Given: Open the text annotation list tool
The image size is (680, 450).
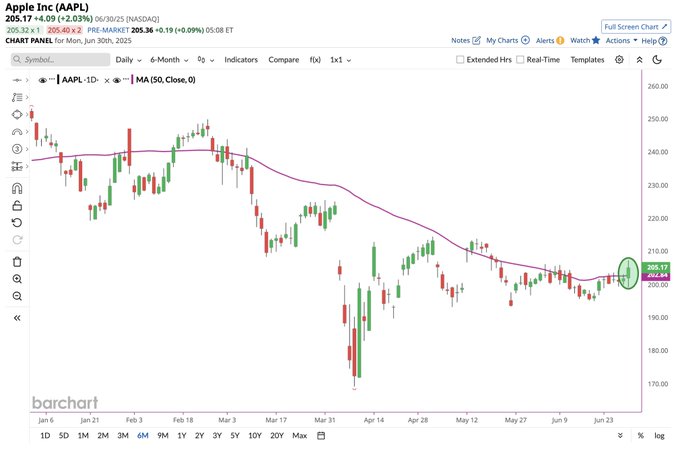Looking at the screenshot, I should tap(17, 98).
